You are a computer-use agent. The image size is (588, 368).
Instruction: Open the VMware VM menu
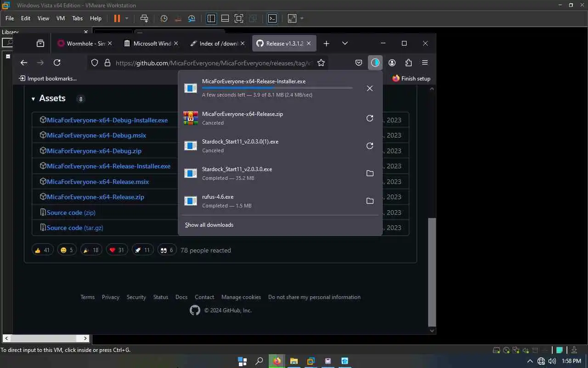point(60,18)
